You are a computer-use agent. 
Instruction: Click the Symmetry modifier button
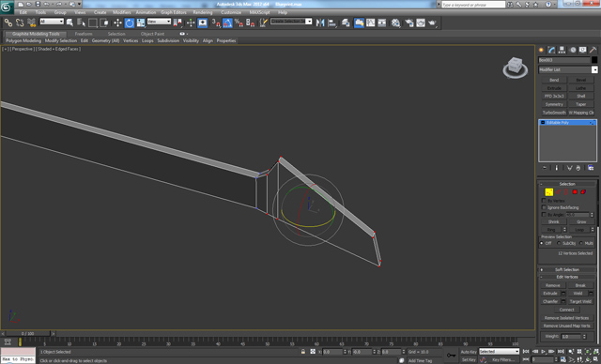(x=554, y=104)
